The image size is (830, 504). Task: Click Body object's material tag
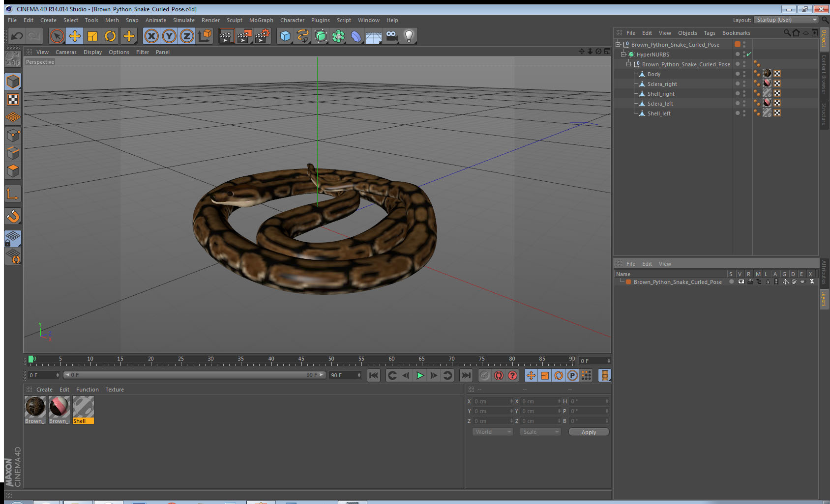[767, 74]
